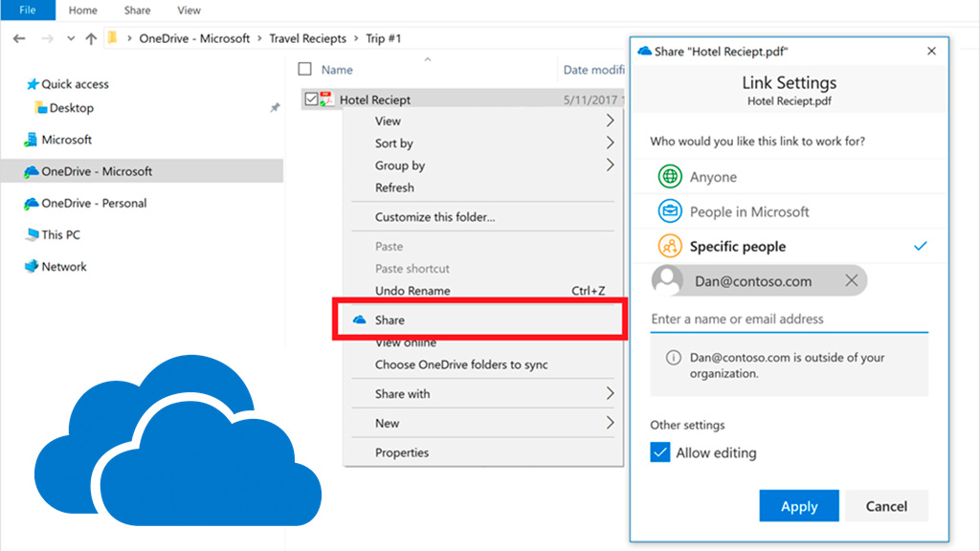Switch to the View ribbon tab
This screenshot has width=980, height=551.
point(189,10)
